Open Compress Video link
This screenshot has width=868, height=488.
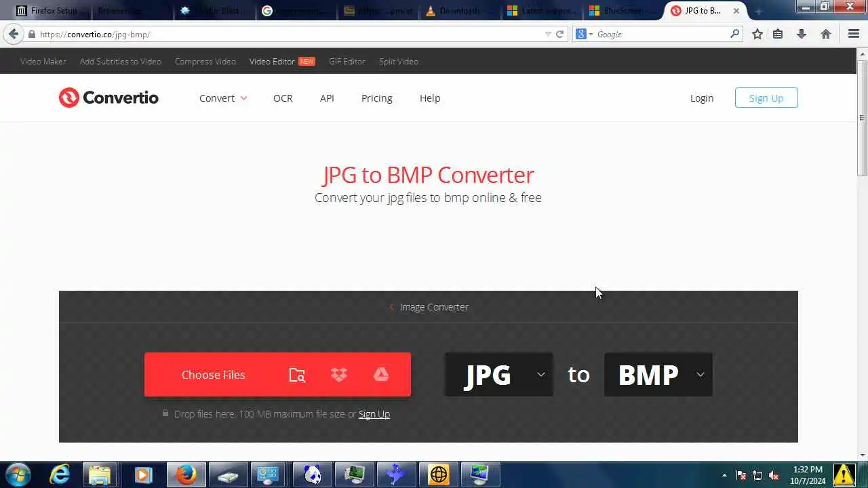coord(205,62)
